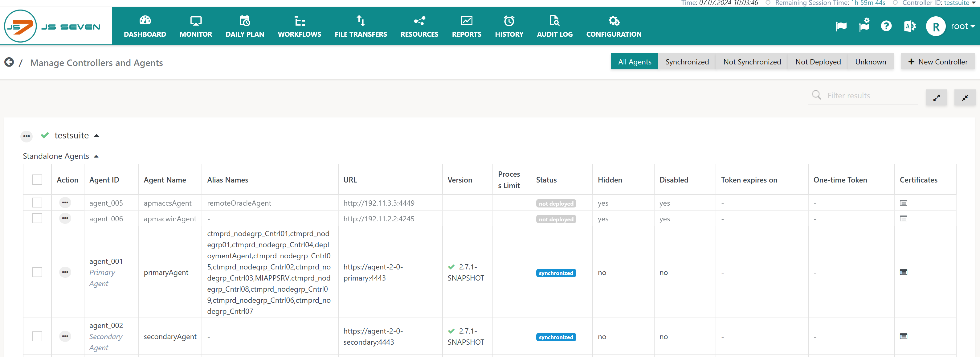980x357 pixels.
Task: Click the synchronized badge for primaryAgent
Action: (x=556, y=273)
